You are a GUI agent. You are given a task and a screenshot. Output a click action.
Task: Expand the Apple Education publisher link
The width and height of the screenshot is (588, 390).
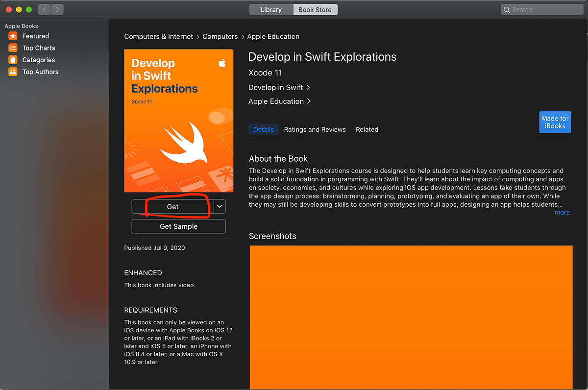[280, 101]
